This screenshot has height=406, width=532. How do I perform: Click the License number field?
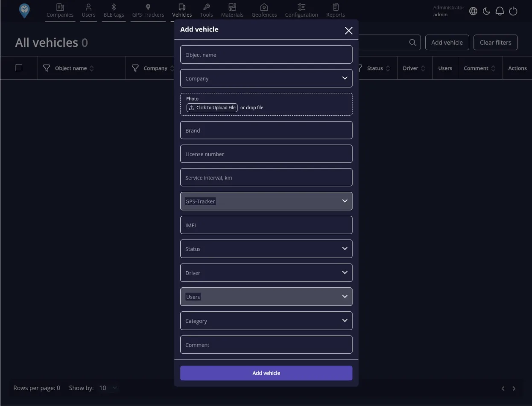(x=266, y=154)
